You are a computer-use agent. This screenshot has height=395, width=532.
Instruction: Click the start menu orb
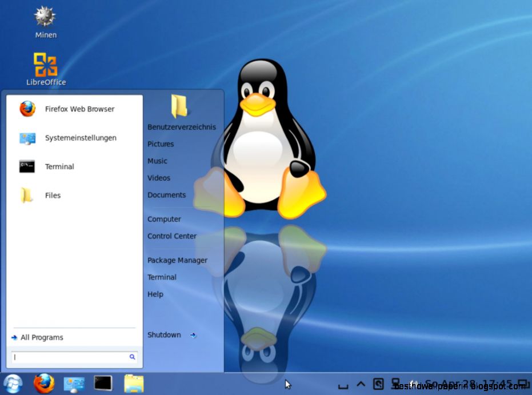(13, 383)
